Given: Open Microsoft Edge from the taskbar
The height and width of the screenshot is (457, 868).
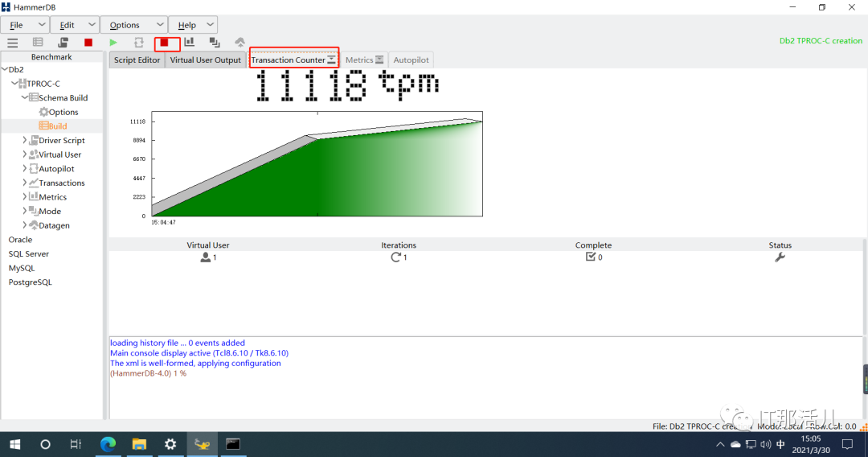Looking at the screenshot, I should click(x=108, y=444).
